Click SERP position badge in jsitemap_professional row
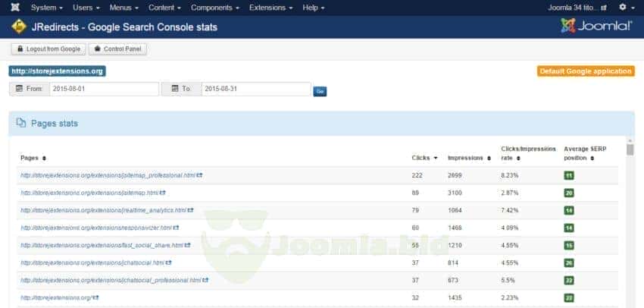The height and width of the screenshot is (308, 644). (x=569, y=175)
